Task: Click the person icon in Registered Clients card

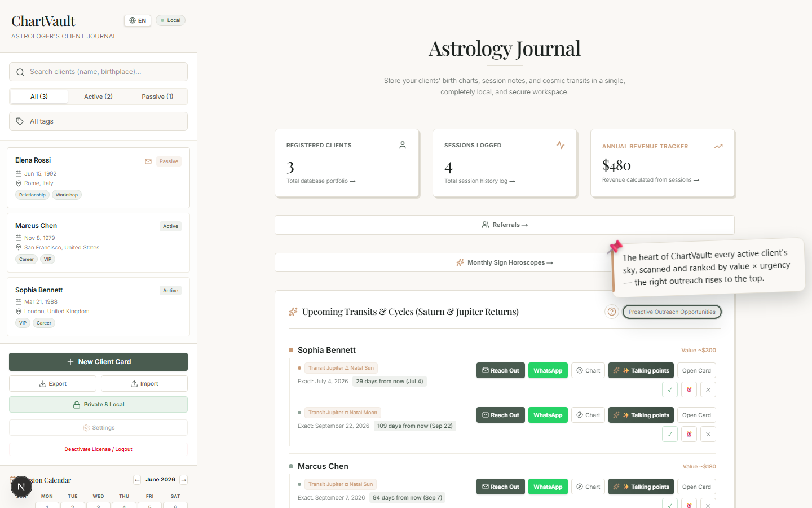Action: click(x=403, y=145)
